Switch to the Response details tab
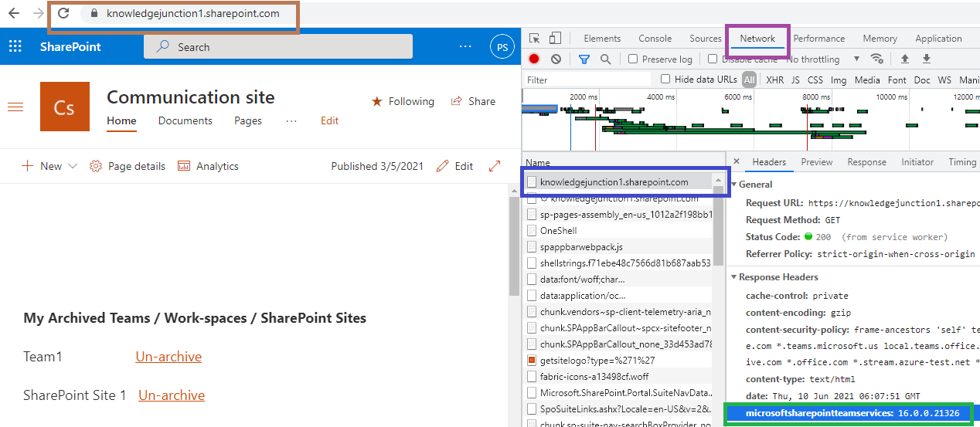This screenshot has height=427, width=980. pos(866,162)
